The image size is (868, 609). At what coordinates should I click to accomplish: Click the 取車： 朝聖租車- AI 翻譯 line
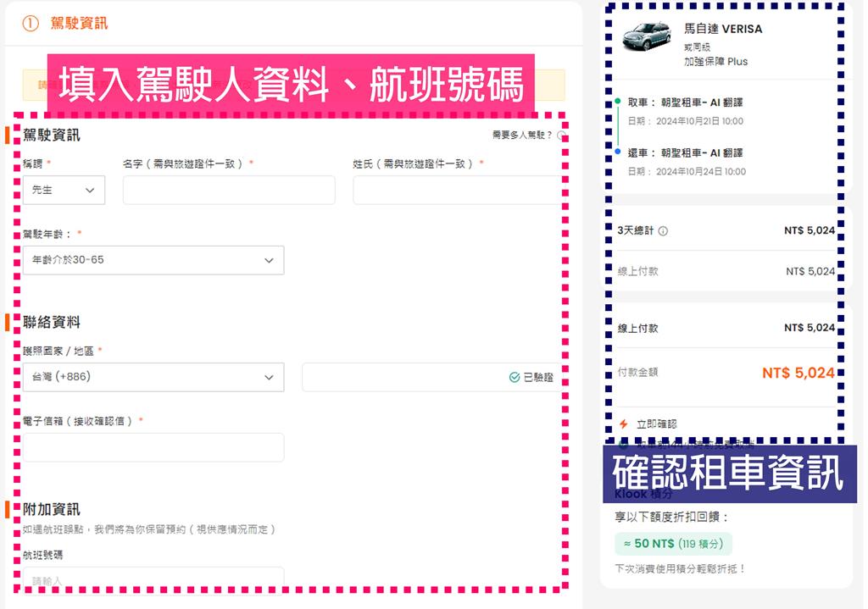[685, 102]
